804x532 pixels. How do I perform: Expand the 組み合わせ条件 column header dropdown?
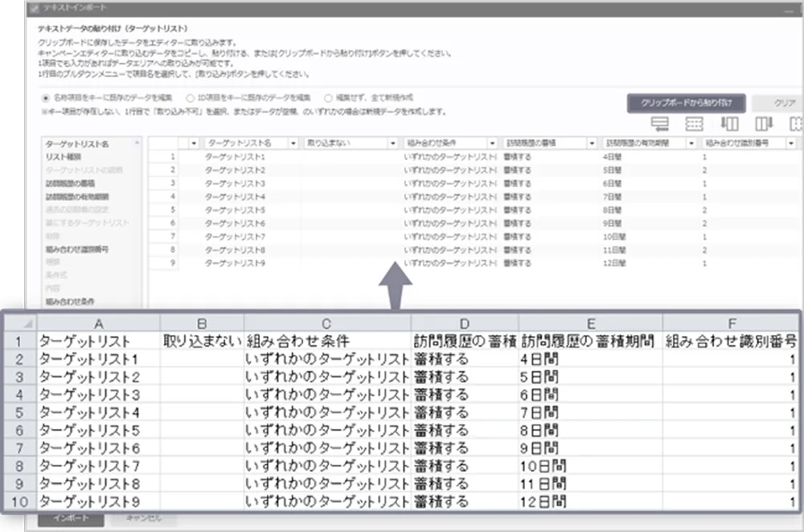click(x=492, y=142)
